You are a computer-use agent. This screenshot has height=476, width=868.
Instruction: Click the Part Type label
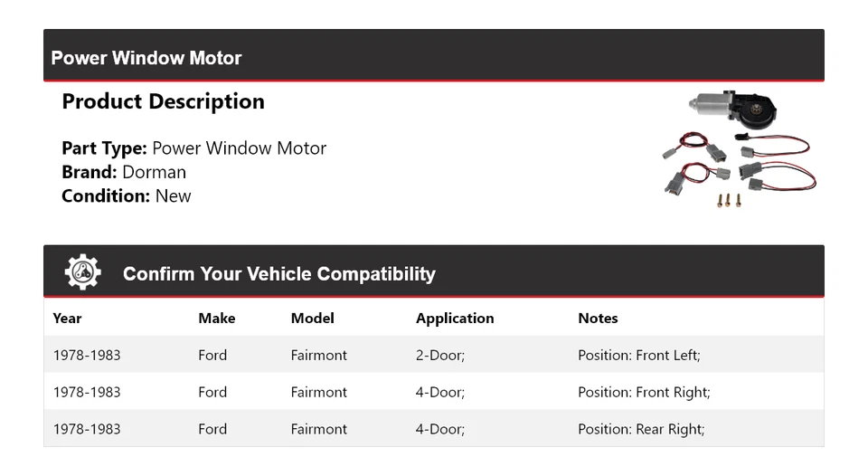click(x=104, y=148)
